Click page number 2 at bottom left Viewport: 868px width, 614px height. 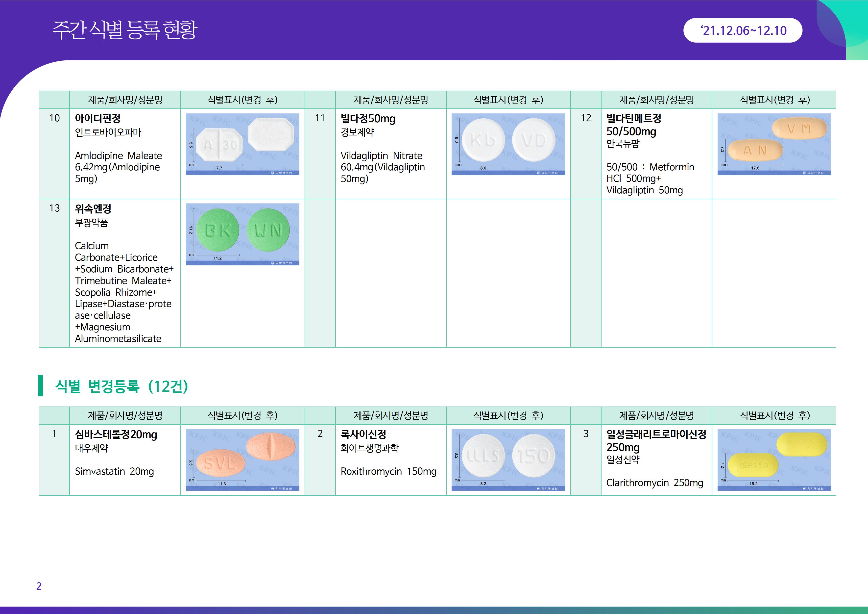click(x=39, y=586)
